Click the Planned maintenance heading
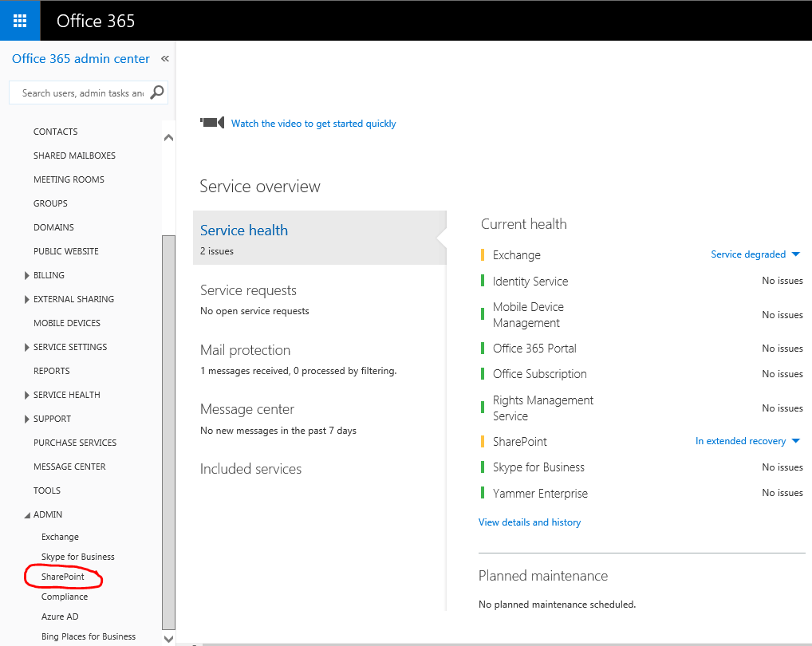The image size is (812, 646). pos(542,576)
